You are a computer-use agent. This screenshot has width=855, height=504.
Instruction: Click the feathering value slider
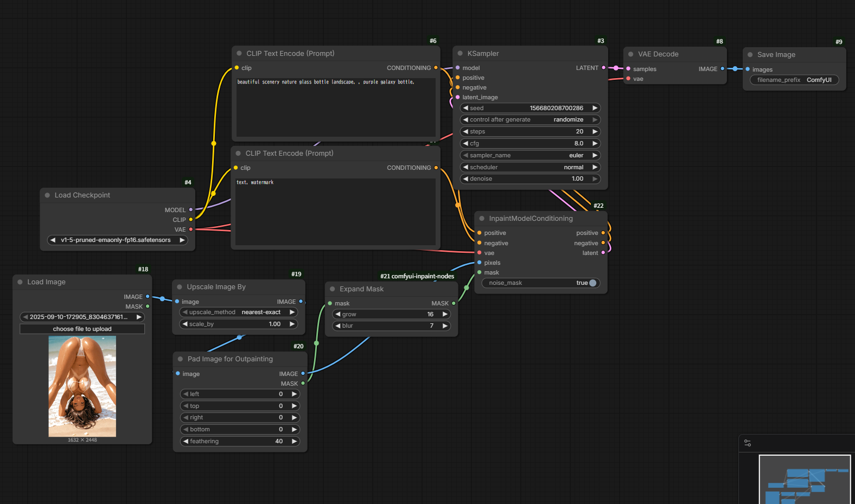tap(239, 442)
